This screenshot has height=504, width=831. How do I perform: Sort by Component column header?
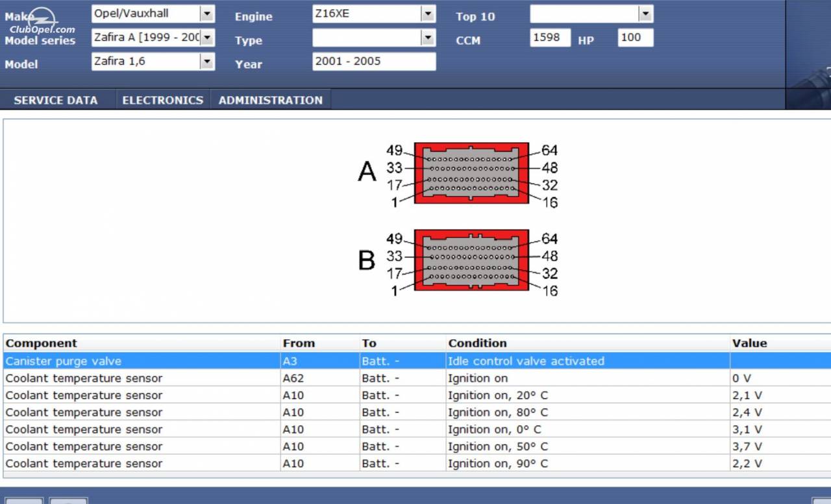pos(142,343)
